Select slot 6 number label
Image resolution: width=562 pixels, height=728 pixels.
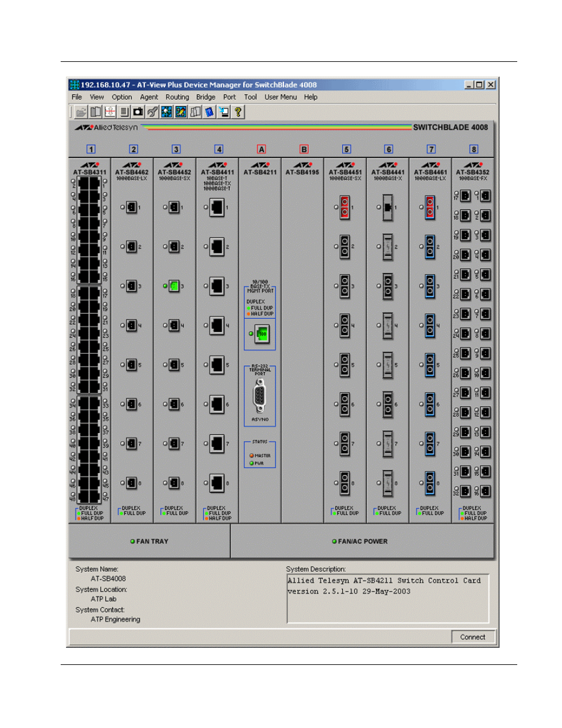[x=389, y=149]
